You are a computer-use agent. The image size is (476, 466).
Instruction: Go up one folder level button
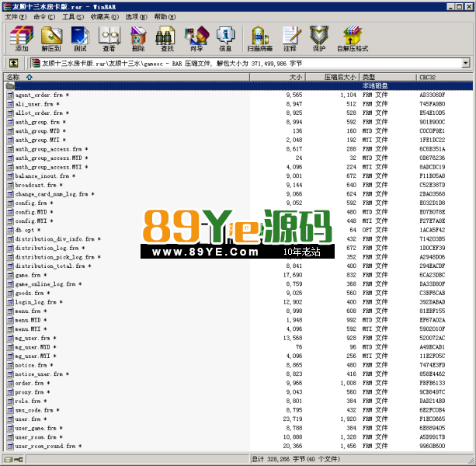(13, 63)
